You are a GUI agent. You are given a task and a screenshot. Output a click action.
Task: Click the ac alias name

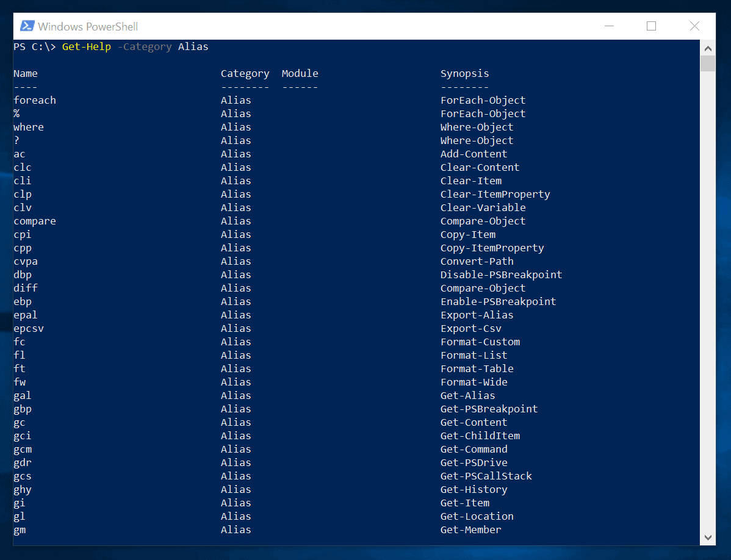20,154
